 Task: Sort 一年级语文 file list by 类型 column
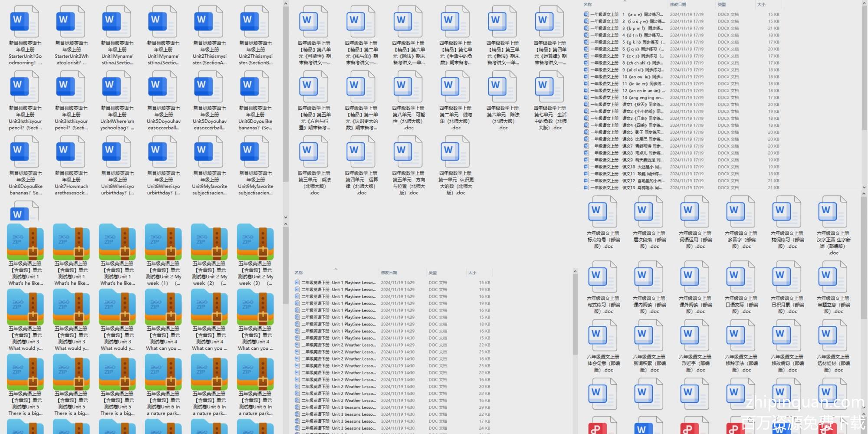722,5
